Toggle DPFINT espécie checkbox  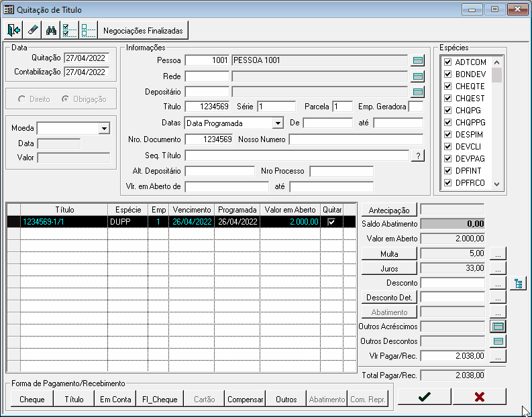click(x=448, y=170)
